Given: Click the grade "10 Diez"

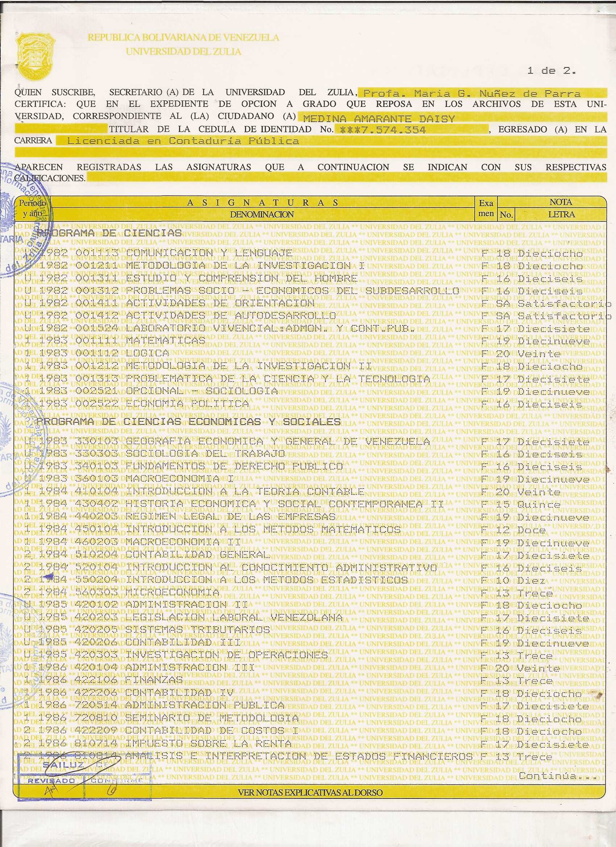Looking at the screenshot, I should point(521,581).
